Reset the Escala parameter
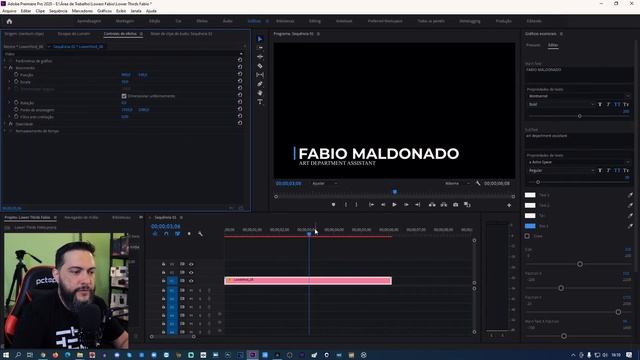 [240, 81]
